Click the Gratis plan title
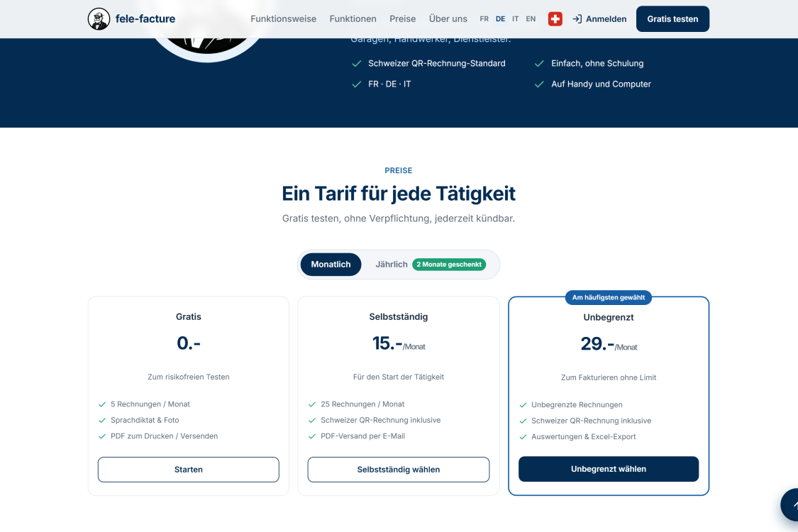 tap(188, 316)
